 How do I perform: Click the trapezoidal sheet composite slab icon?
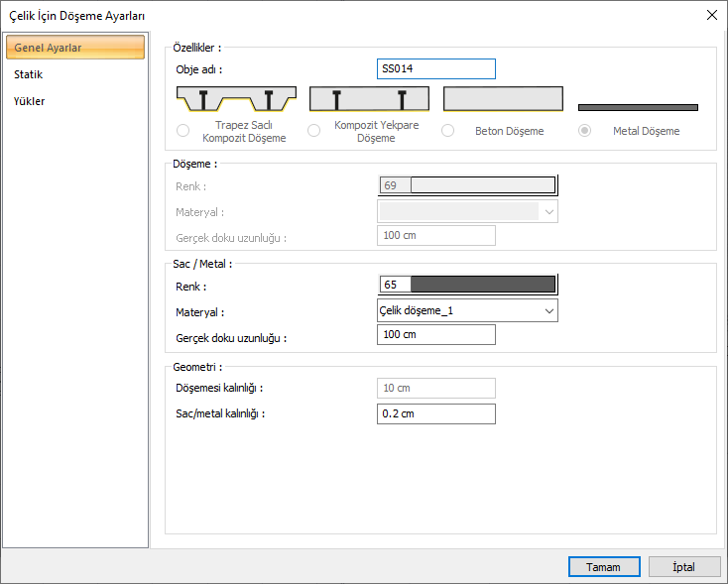pyautogui.click(x=236, y=99)
